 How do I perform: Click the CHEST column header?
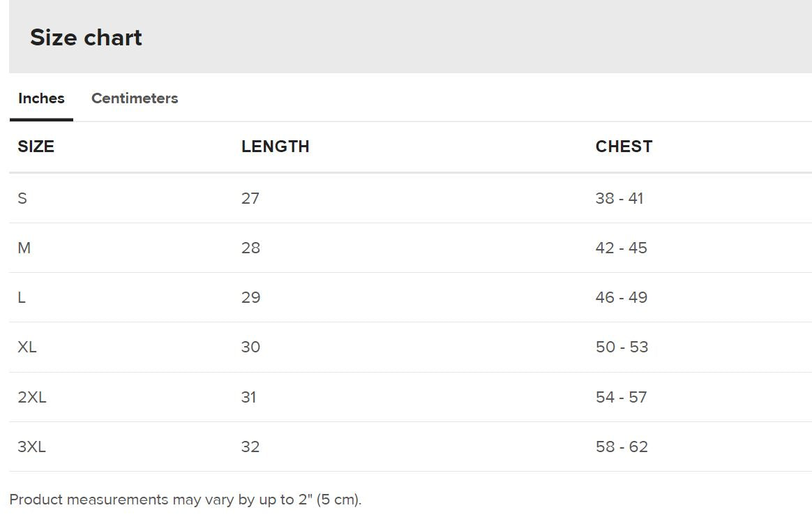pyautogui.click(x=624, y=147)
